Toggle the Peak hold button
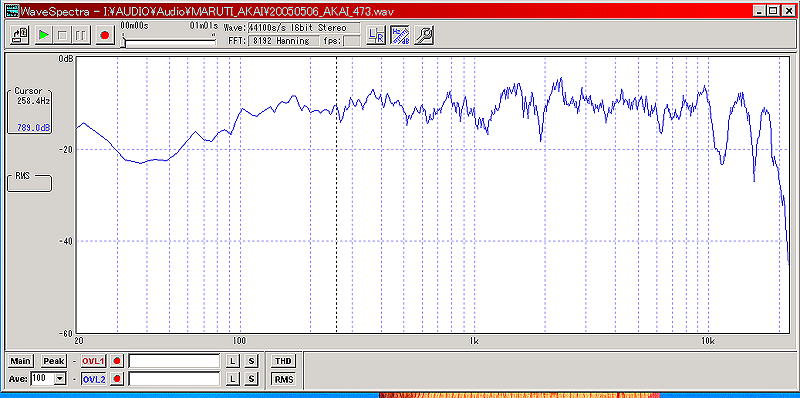The height and width of the screenshot is (398, 800). pos(54,361)
